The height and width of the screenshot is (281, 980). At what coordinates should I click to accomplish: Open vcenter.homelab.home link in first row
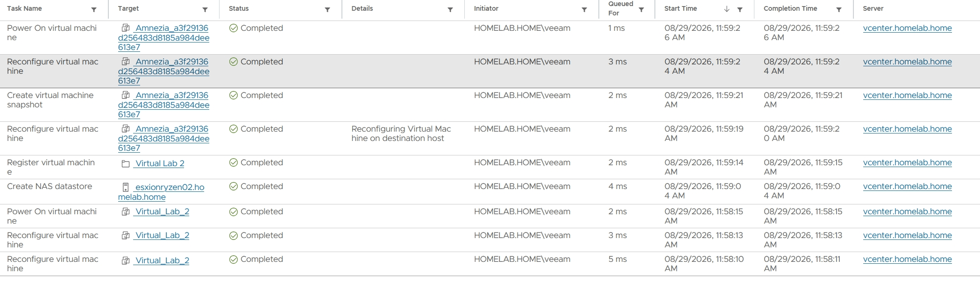coord(907,28)
